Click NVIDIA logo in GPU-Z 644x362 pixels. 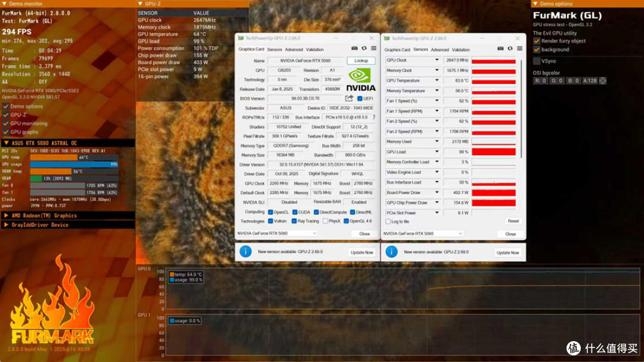(x=360, y=80)
